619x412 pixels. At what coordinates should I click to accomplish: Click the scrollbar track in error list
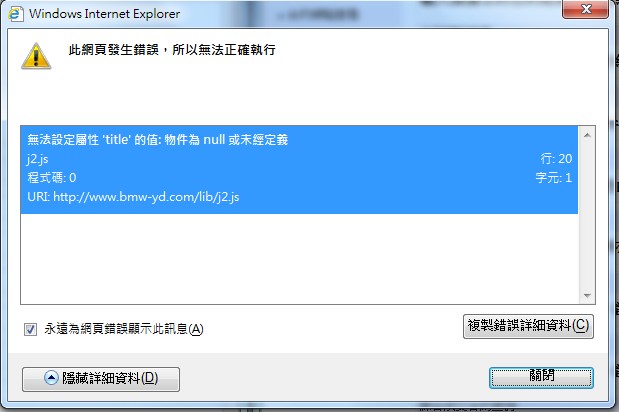pyautogui.click(x=587, y=215)
